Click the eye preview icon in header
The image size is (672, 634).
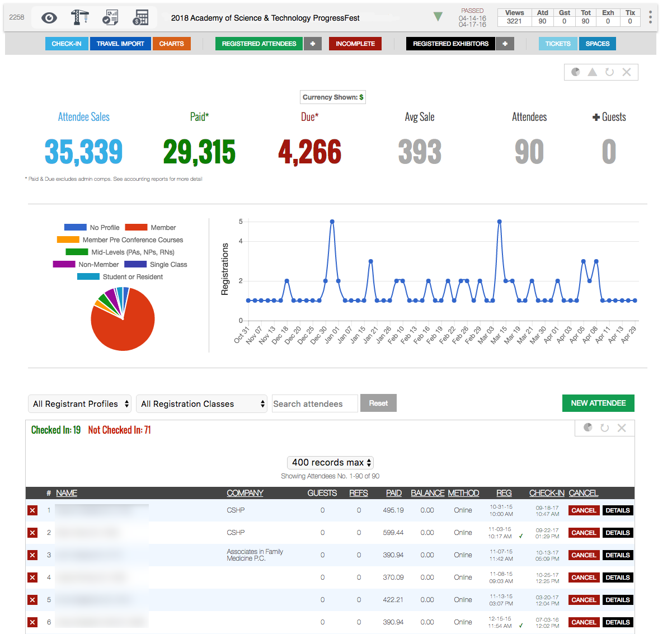pos(49,18)
